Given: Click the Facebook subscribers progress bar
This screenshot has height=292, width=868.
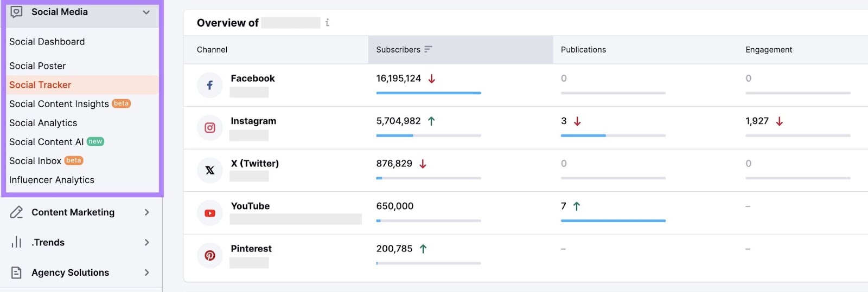Looking at the screenshot, I should 429,93.
